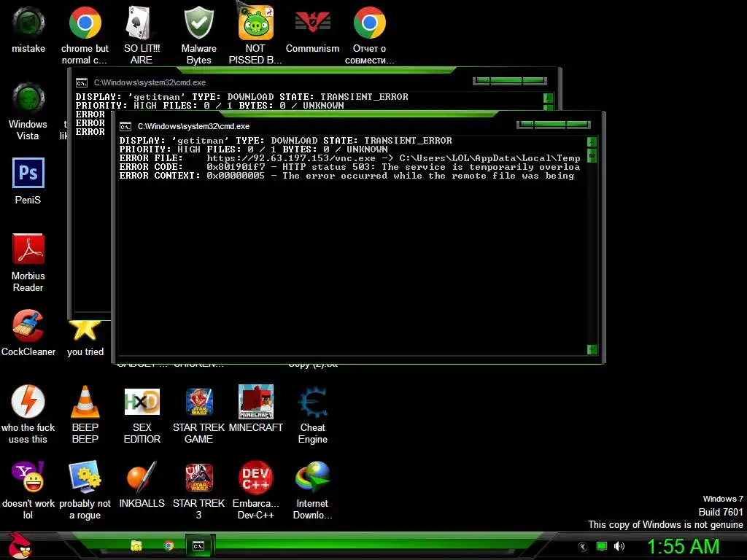Open the Chrome taskbar icon
747x560 pixels.
point(169,545)
